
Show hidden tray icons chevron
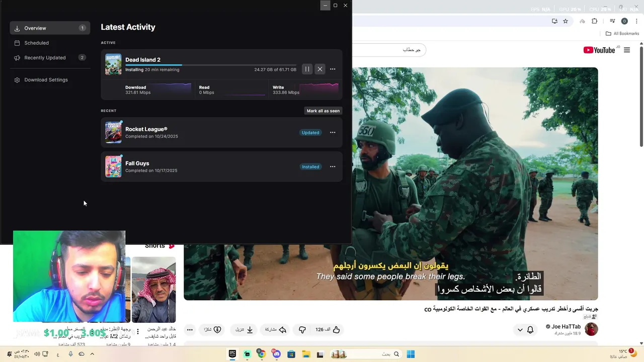pos(92,354)
